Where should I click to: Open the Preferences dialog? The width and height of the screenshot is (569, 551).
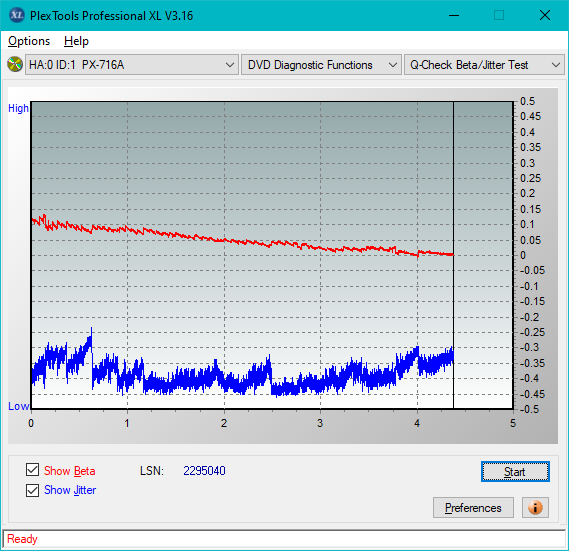pos(473,507)
